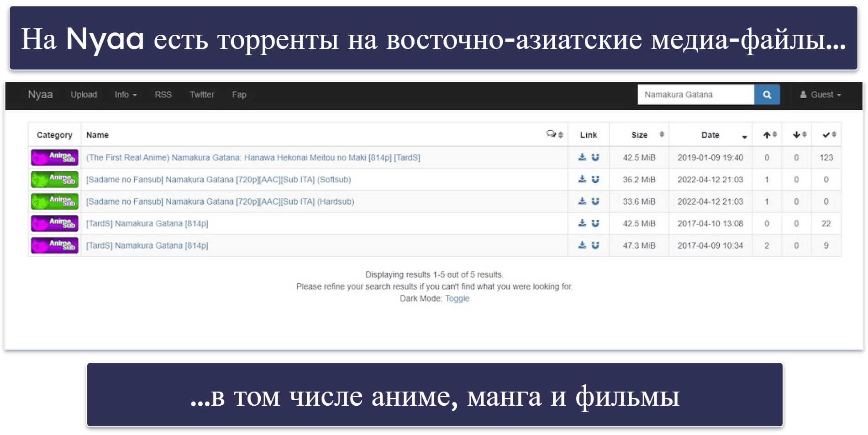Open magnet link for the 47.3 MiB torrent

coord(595,245)
